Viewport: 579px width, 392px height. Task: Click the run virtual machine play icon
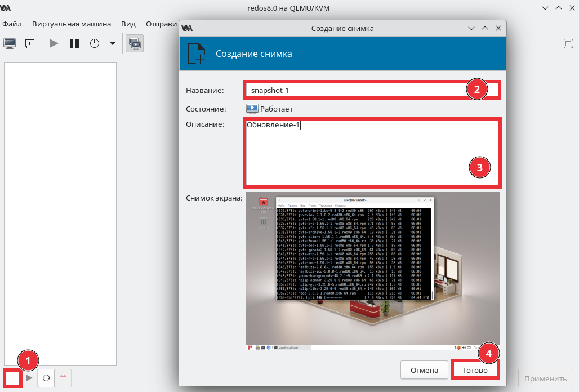click(54, 43)
